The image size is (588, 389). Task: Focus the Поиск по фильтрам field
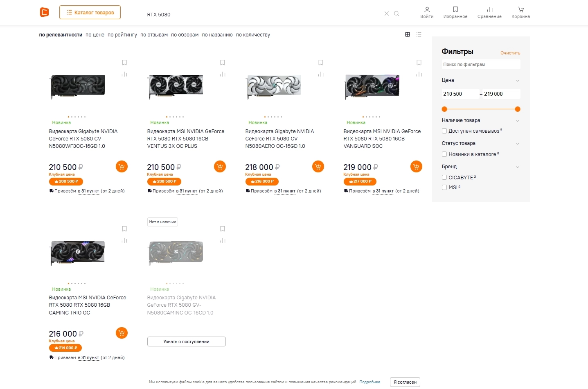(x=481, y=64)
